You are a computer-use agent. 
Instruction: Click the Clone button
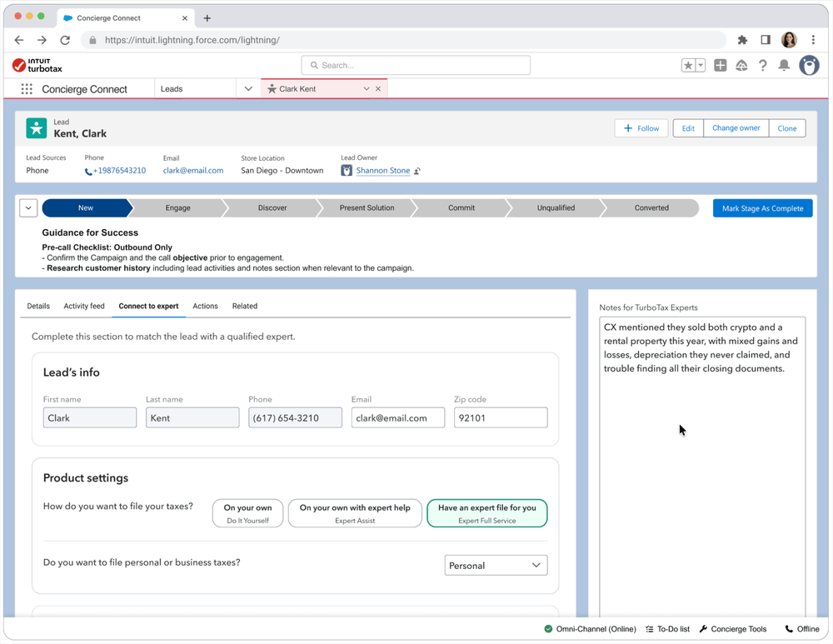(787, 128)
